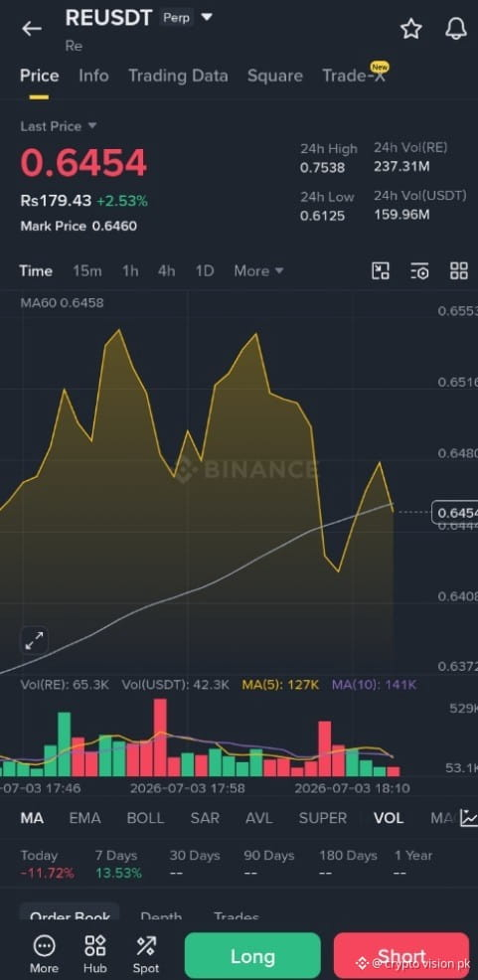Select the 1D interval
Image resolution: width=478 pixels, height=980 pixels.
point(205,270)
